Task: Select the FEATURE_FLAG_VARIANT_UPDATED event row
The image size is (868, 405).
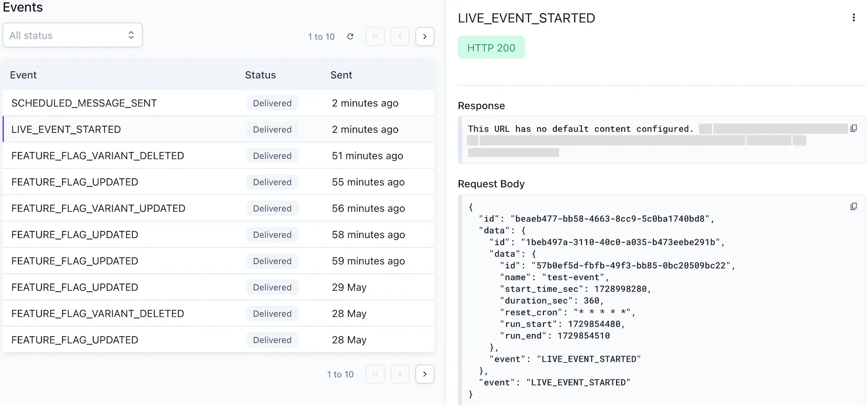Action: coord(218,208)
